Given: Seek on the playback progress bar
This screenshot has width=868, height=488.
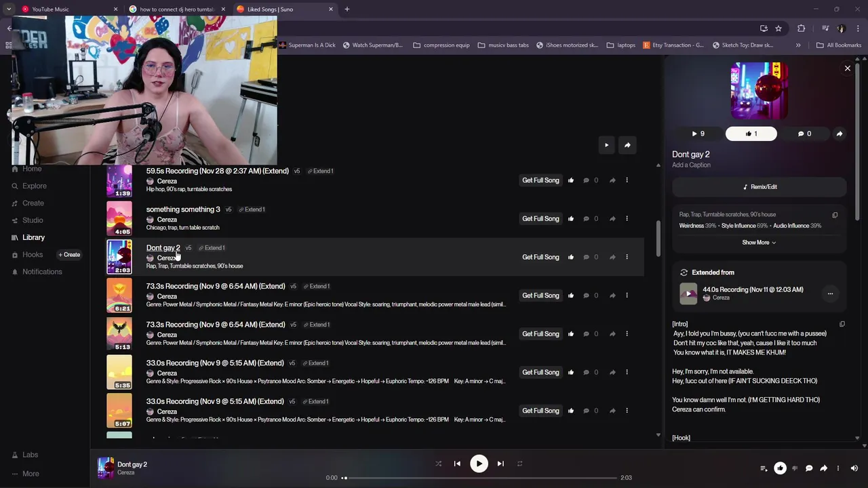Looking at the screenshot, I should [480, 478].
